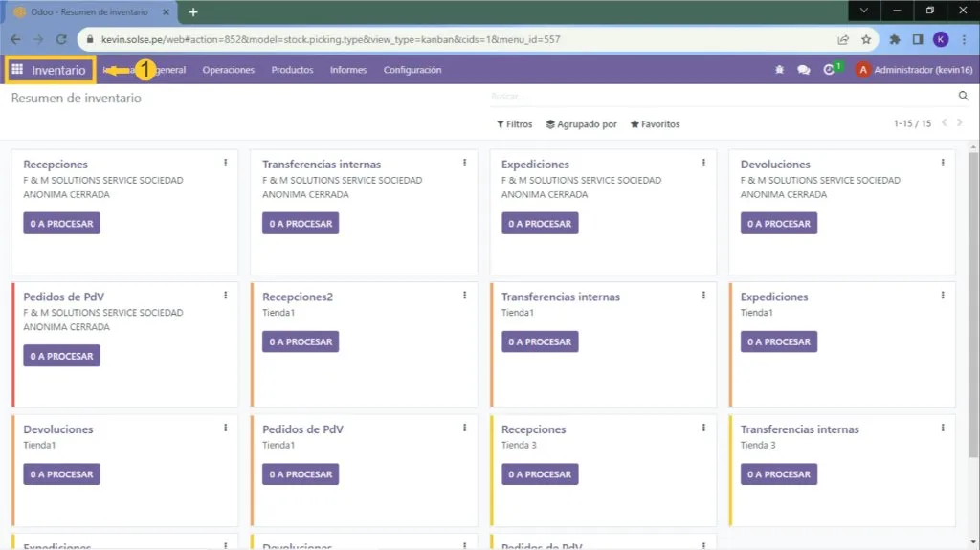Select the Odoo Resumen de inventario tab
Screen dimensions: 980x550
coord(89,11)
